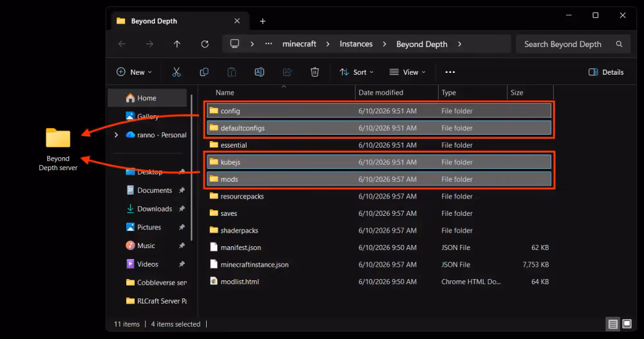Select the saves folder
This screenshot has height=339, width=644.
(x=379, y=214)
